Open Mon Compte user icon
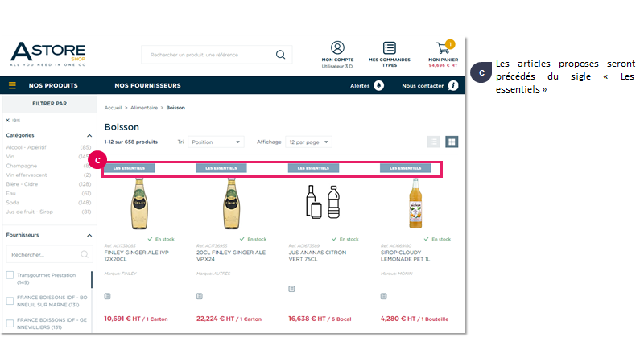The height and width of the screenshot is (362, 644). coord(337,47)
